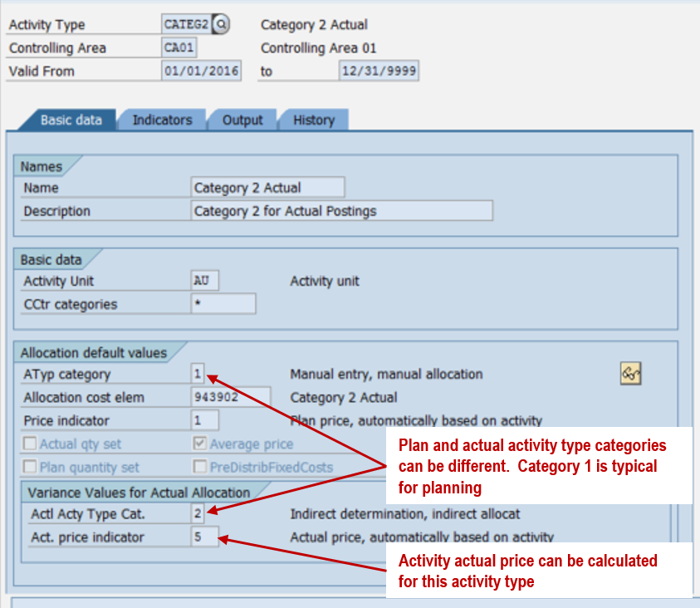The height and width of the screenshot is (608, 700).
Task: Select the History tab
Action: click(x=313, y=120)
